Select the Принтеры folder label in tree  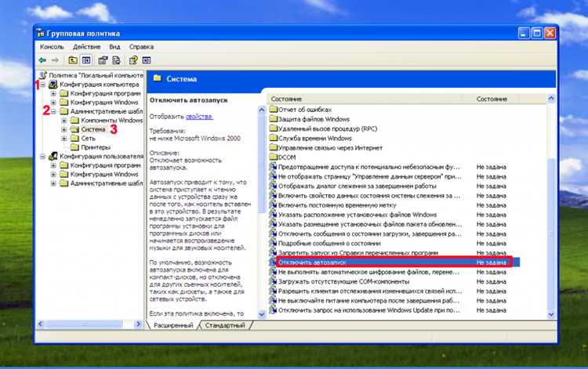tap(96, 147)
